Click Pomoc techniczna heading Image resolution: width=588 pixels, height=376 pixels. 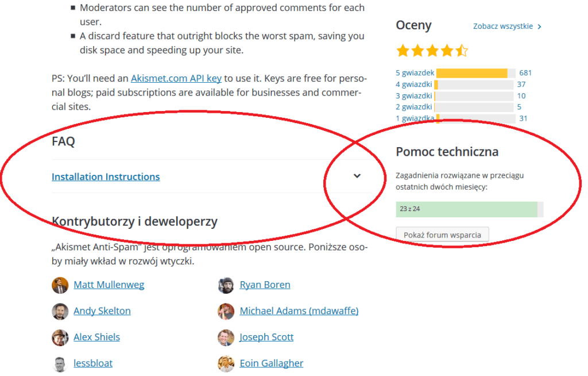point(447,152)
